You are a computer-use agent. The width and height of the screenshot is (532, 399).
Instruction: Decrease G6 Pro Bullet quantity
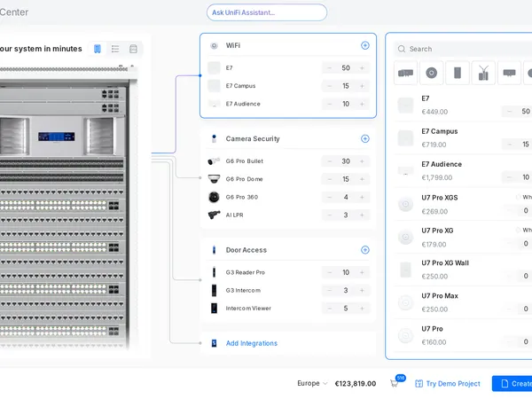click(x=330, y=161)
